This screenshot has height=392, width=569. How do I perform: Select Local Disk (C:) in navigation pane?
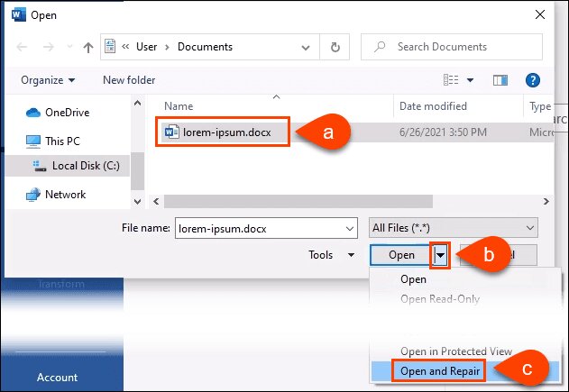(x=68, y=166)
